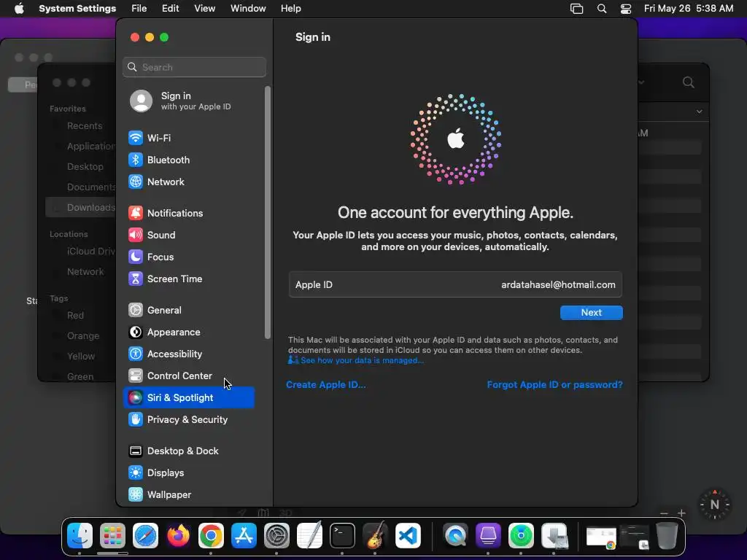Select Desktop in Finder sidebar
The image size is (747, 560).
(85, 167)
